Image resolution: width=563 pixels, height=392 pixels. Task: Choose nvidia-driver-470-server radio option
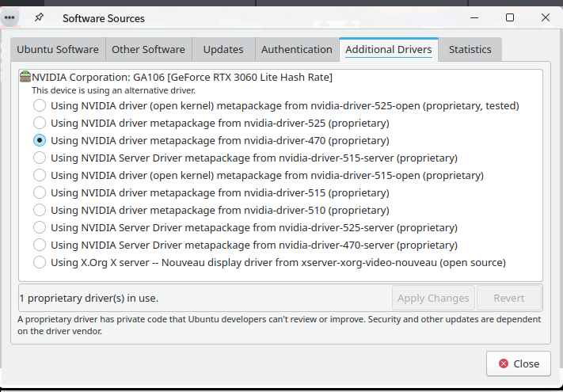pyautogui.click(x=40, y=245)
